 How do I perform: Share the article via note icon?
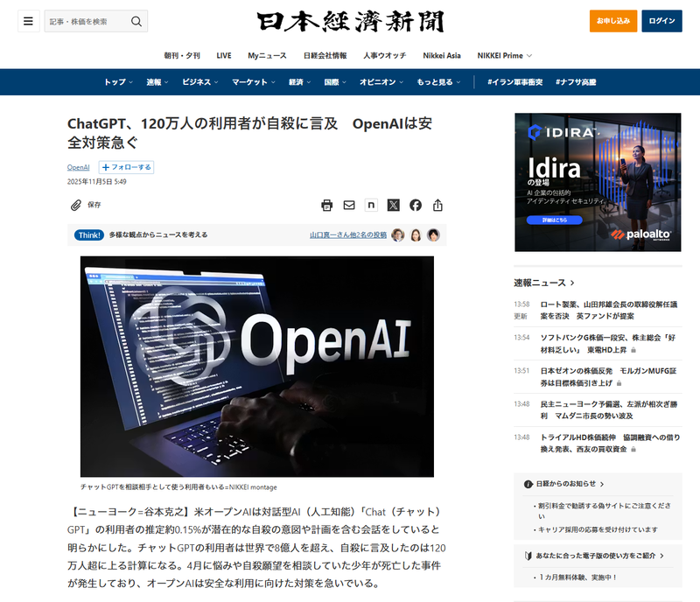[371, 205]
